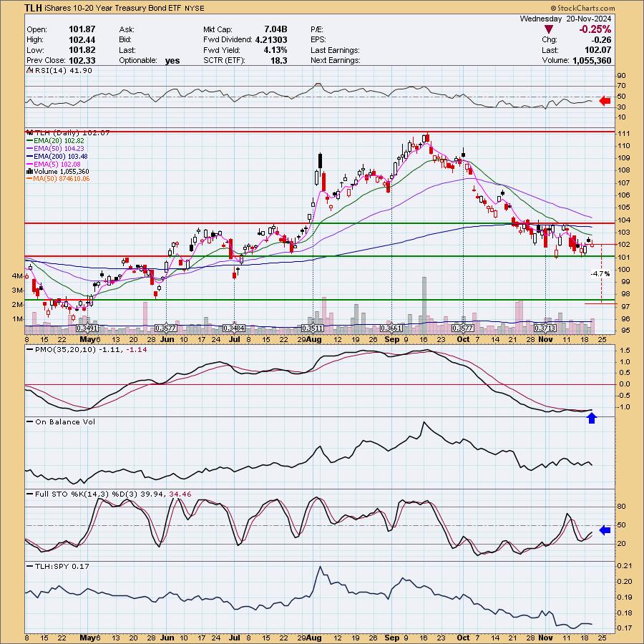Click the Prev Close value 102.33
Image resolution: width=644 pixels, height=644 pixels.
[x=82, y=60]
